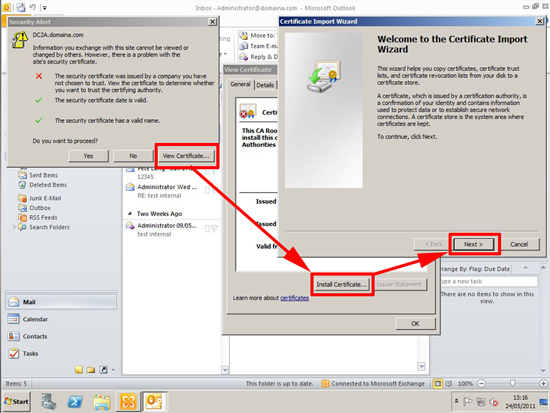The image size is (550, 413).
Task: Click envelope icon of RE: test internal
Action: point(130,187)
